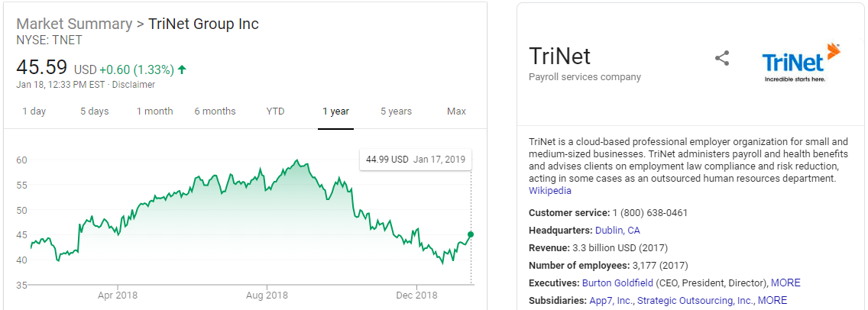
Task: Open the Disclaimer link
Action: (x=133, y=85)
